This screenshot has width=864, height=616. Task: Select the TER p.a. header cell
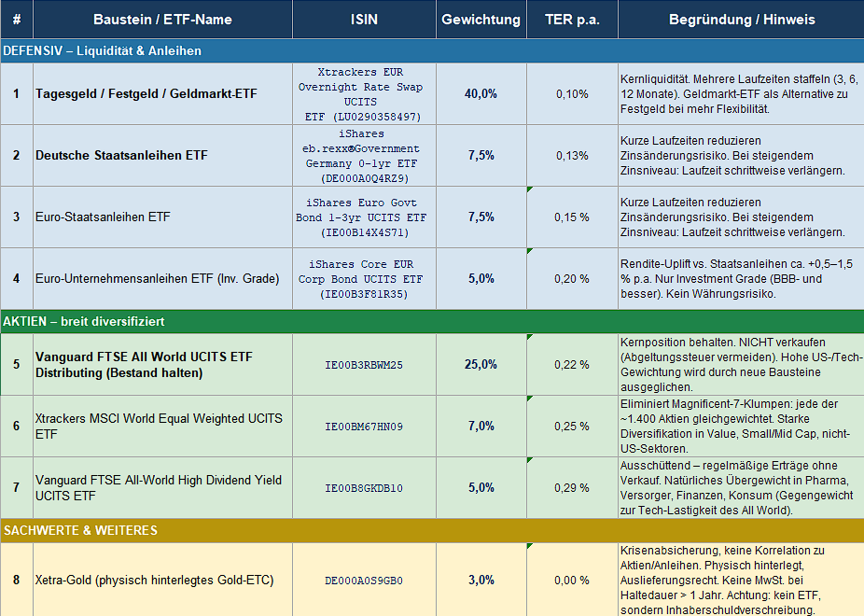[572, 20]
